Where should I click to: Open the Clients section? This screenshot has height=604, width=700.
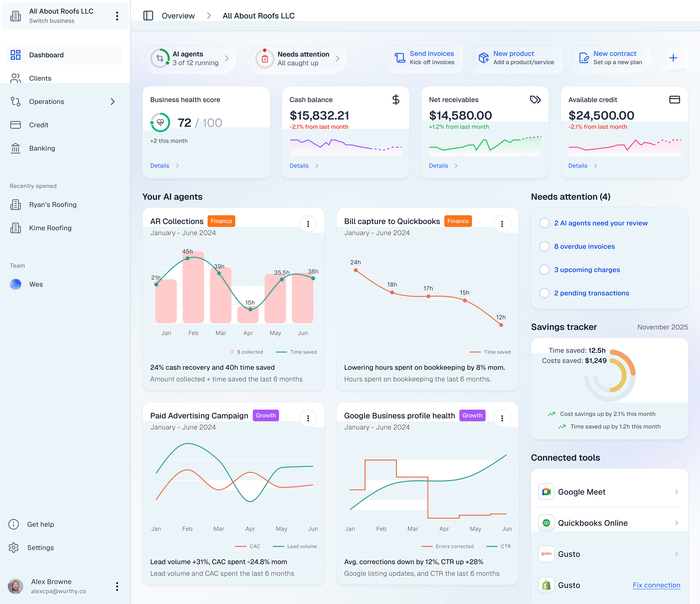[40, 78]
